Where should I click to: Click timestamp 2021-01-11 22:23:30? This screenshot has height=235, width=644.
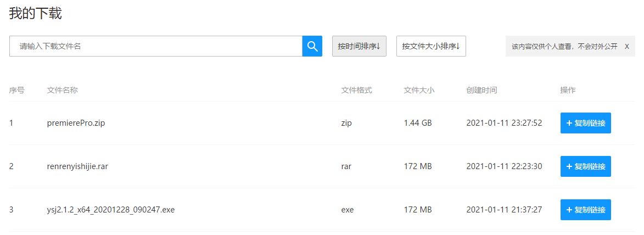(x=505, y=166)
